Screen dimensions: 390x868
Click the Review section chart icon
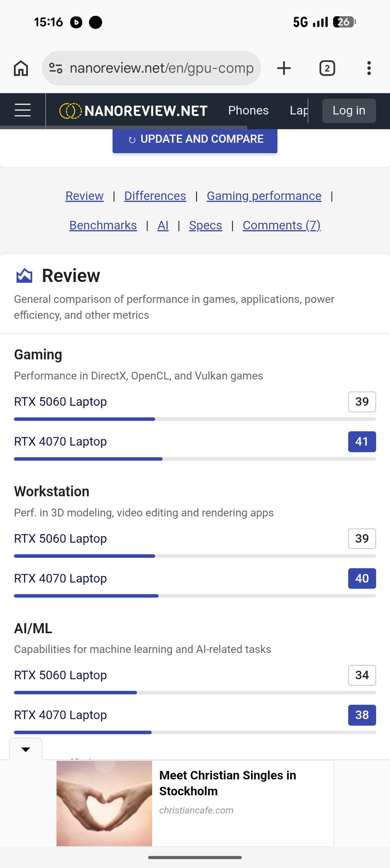click(x=24, y=275)
